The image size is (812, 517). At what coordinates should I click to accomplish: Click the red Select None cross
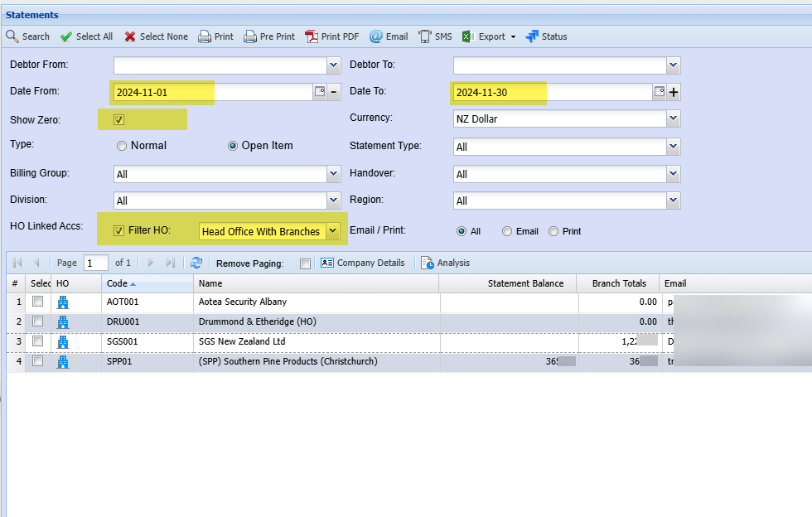point(130,36)
